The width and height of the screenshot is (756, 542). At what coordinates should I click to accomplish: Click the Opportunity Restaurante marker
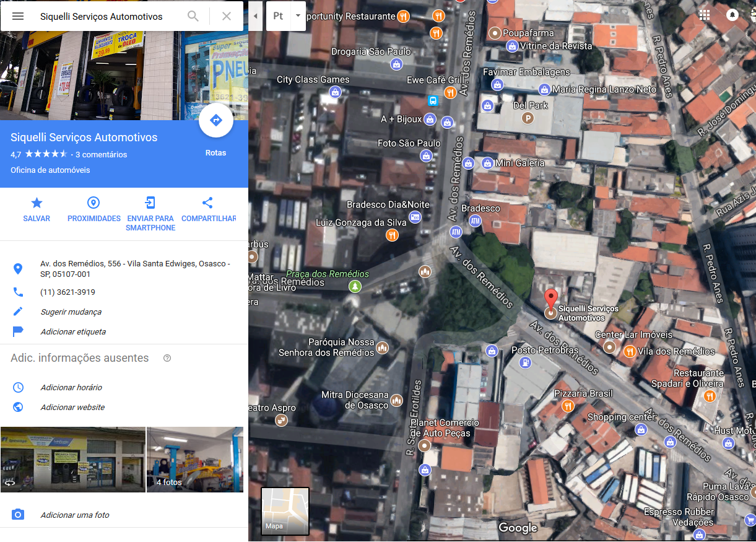(x=404, y=16)
